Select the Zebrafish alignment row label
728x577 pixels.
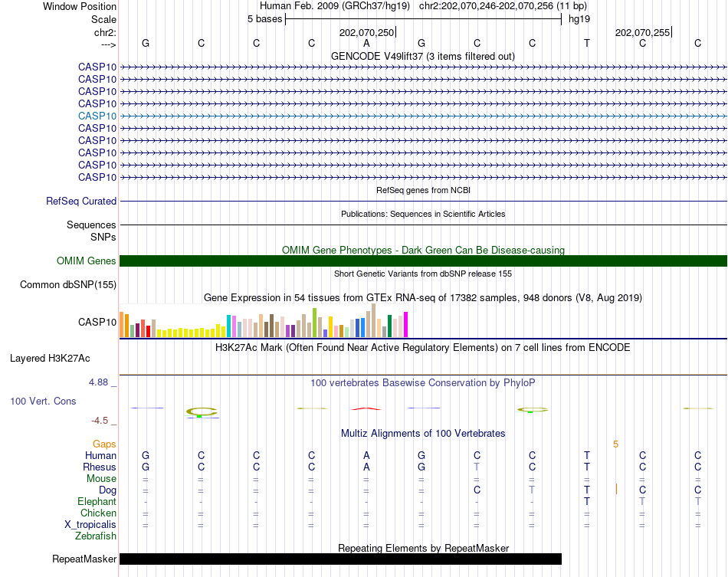(96, 536)
